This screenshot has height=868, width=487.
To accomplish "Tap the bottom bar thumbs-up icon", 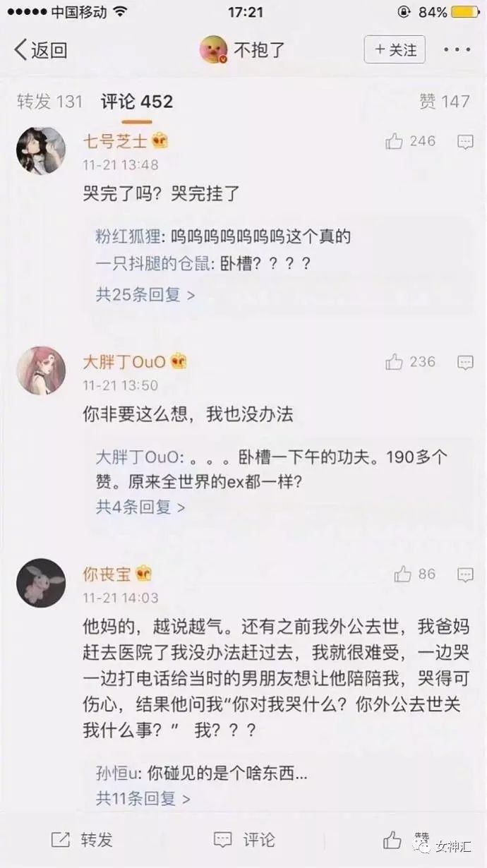I will coord(392,839).
